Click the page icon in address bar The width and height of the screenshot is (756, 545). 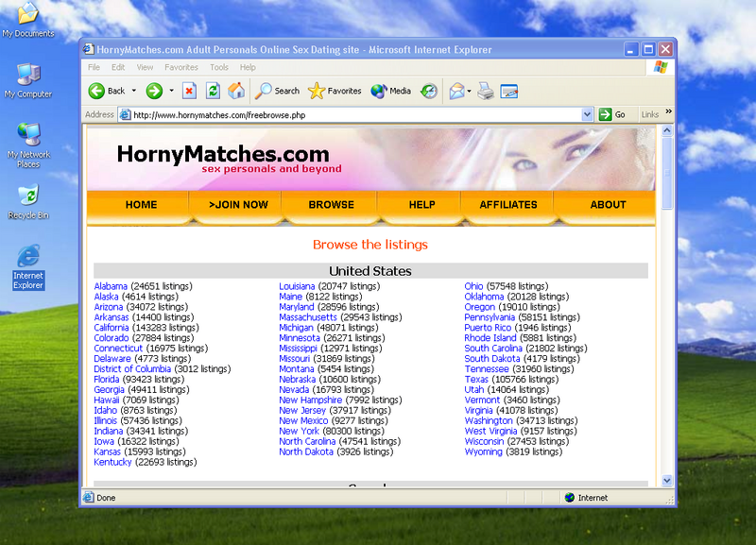pyautogui.click(x=125, y=114)
